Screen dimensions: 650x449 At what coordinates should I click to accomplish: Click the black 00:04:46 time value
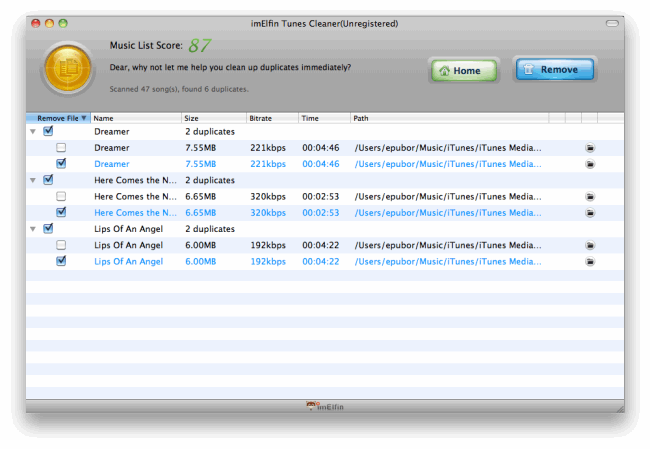320,148
